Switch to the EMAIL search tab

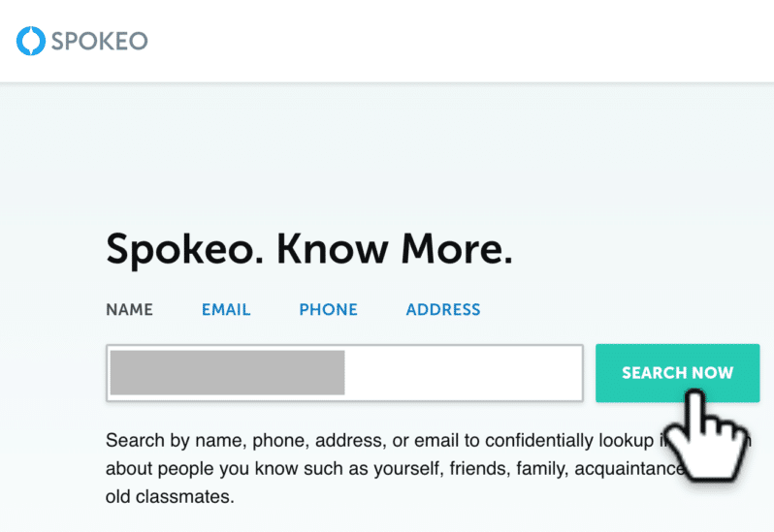226,310
